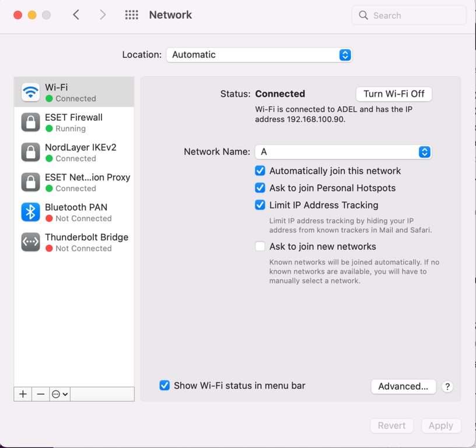Show all preference panes via the grid icon
The height and width of the screenshot is (448, 476).
point(131,15)
